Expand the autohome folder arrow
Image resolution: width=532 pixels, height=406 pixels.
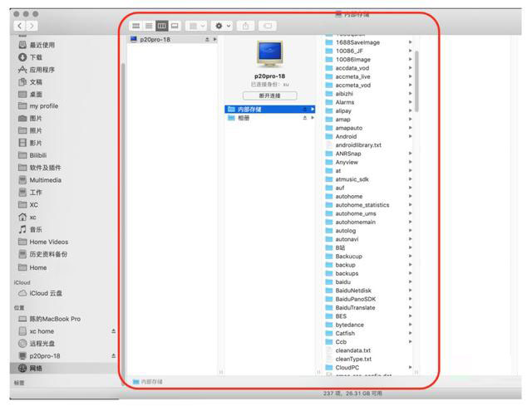410,196
